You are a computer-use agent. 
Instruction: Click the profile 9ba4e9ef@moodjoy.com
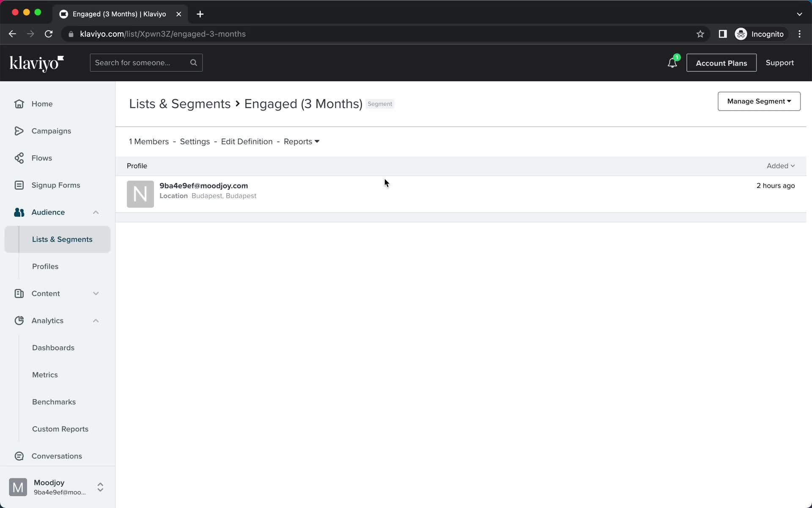click(203, 185)
